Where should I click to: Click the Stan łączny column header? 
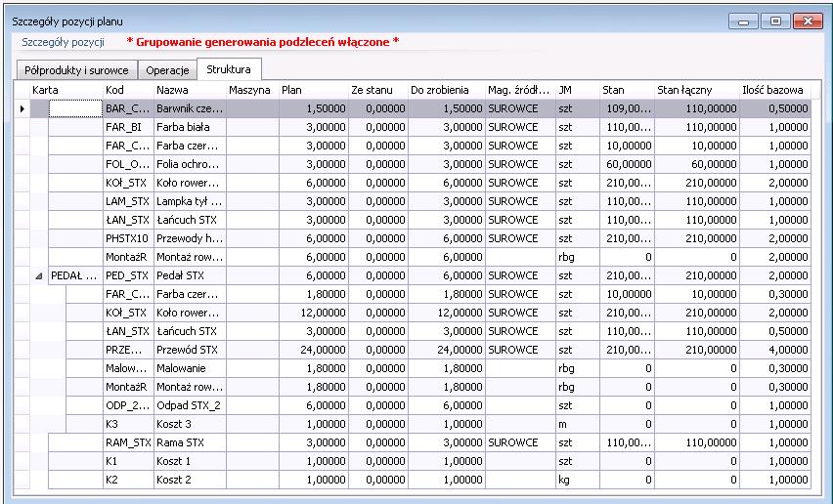coord(696,90)
